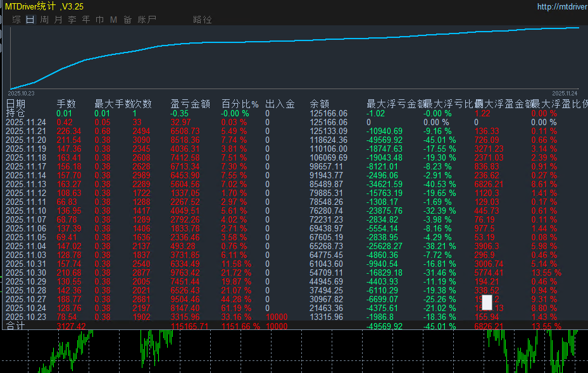This screenshot has height=373, width=588.
Task: Switch to 周 weekly statistics view
Action: (43, 19)
